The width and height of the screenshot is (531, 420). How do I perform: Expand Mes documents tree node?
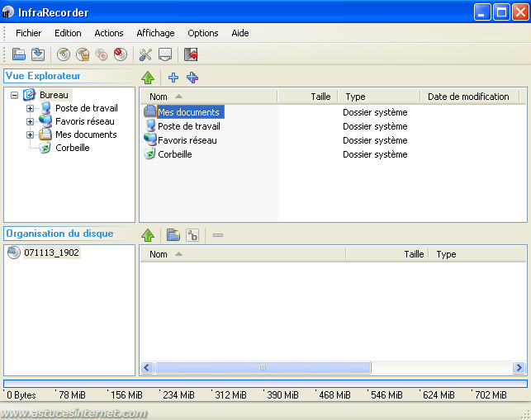click(30, 134)
